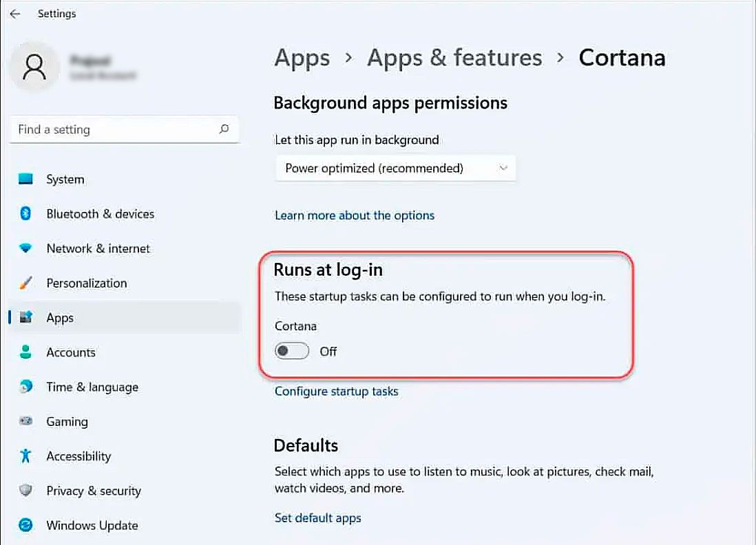756x545 pixels.
Task: Open the Power optimized background dropdown
Action: 395,168
